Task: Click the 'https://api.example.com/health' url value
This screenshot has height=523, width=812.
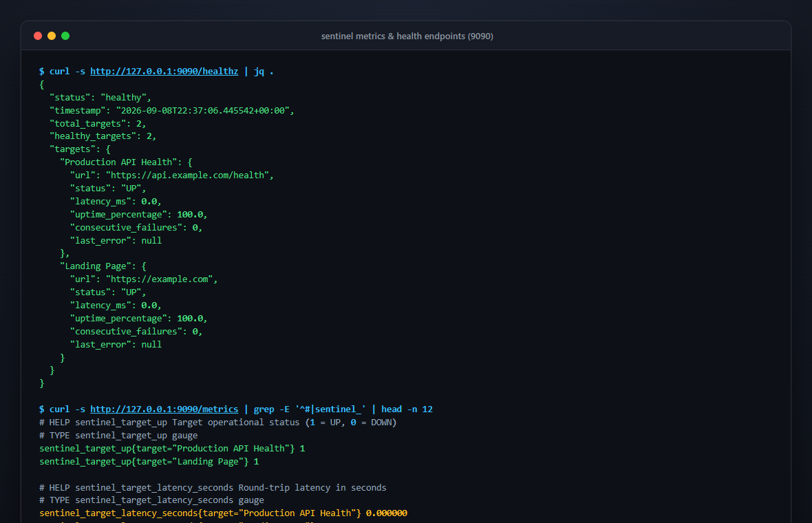Action: (x=187, y=175)
